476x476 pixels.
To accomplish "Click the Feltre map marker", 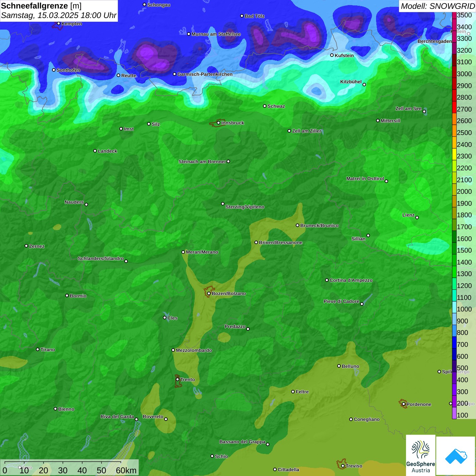I will (x=293, y=392).
